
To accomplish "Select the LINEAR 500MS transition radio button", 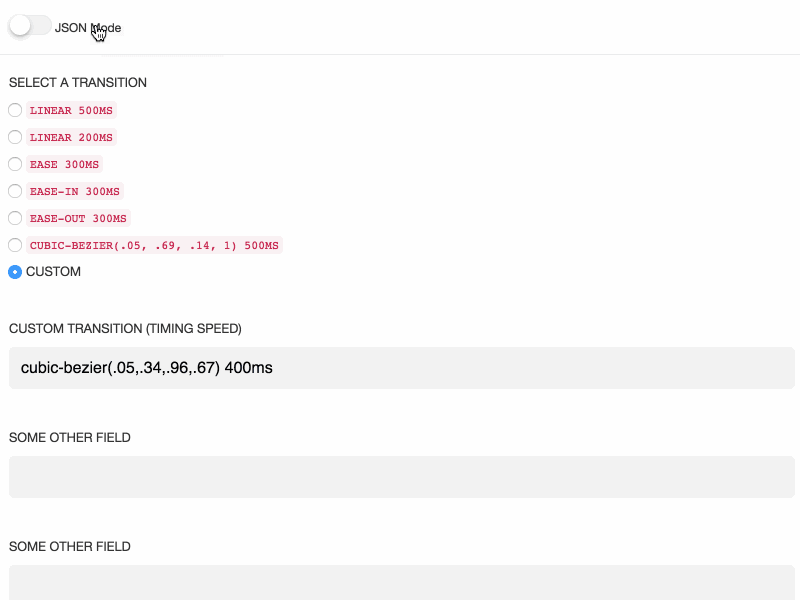I will [x=15, y=110].
